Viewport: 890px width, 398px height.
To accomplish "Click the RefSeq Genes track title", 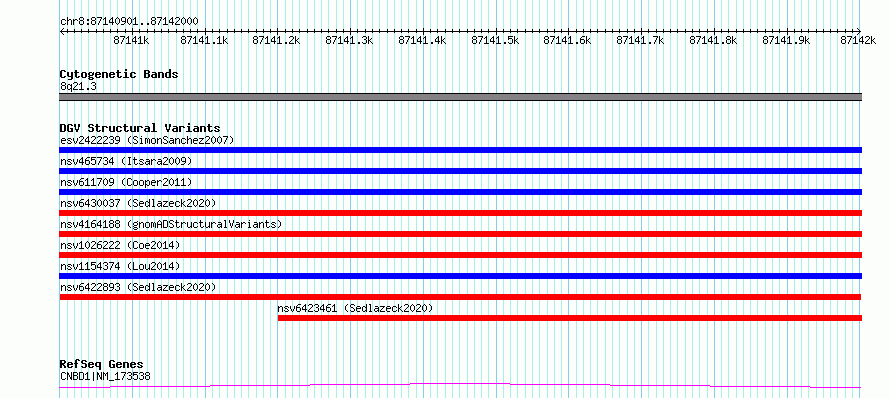I will click(x=101, y=365).
